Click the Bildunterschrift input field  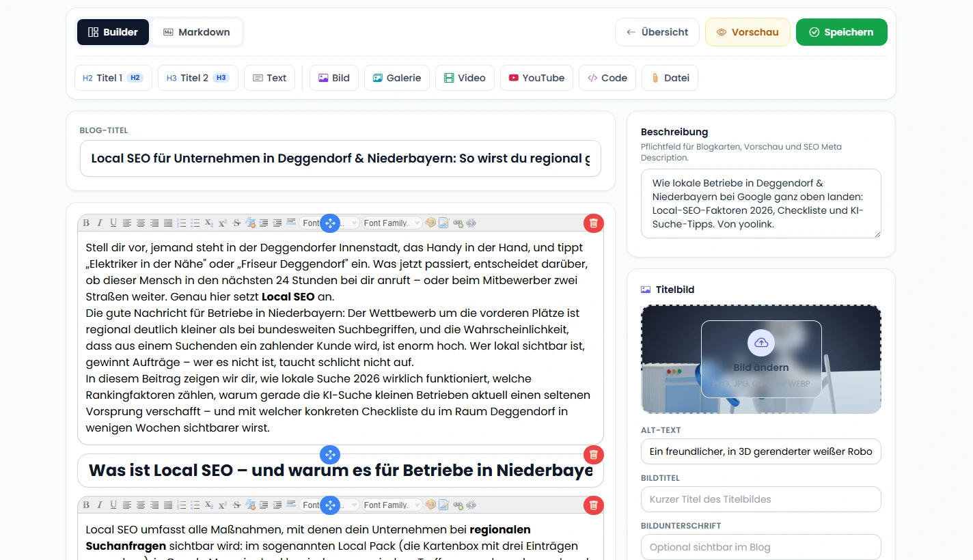pos(761,547)
